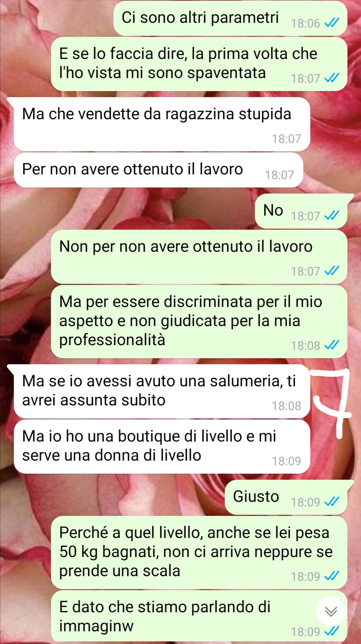Tap read ticks on 'l'ho vista mi sono spaventata' message
361x644 pixels.
point(332,78)
